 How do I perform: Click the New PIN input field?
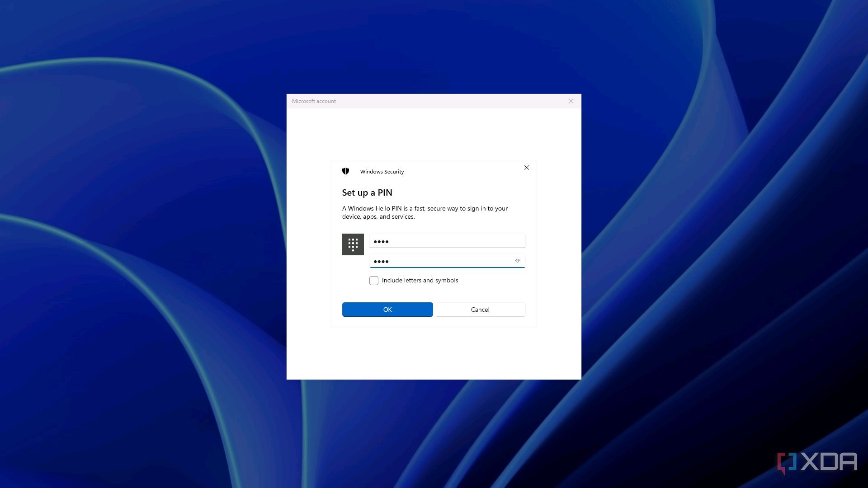pyautogui.click(x=447, y=241)
